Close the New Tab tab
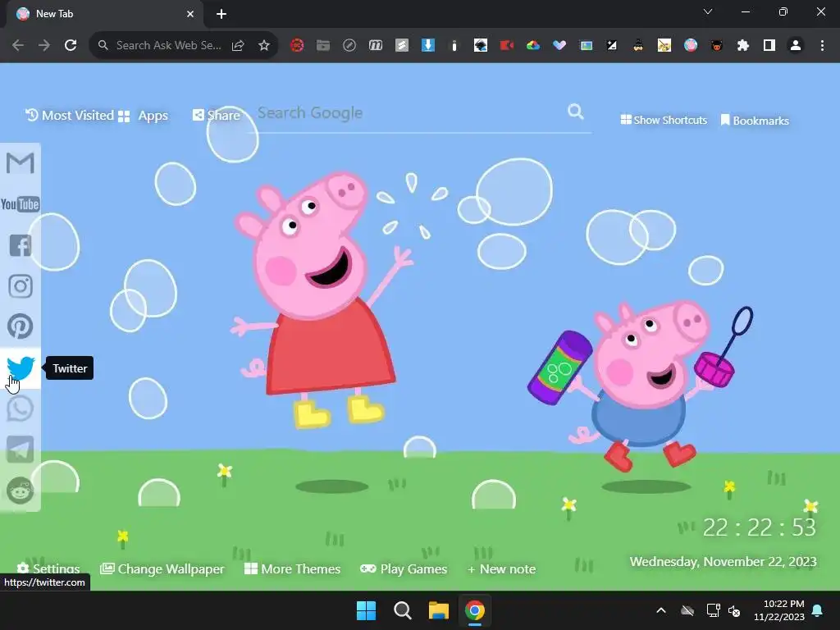Image resolution: width=840 pixels, height=630 pixels. click(190, 14)
